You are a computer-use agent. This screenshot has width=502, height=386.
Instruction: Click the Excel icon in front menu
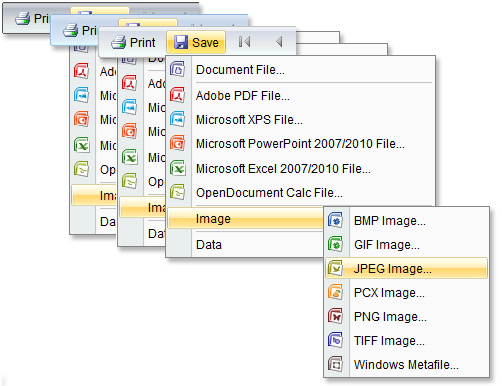(x=177, y=168)
